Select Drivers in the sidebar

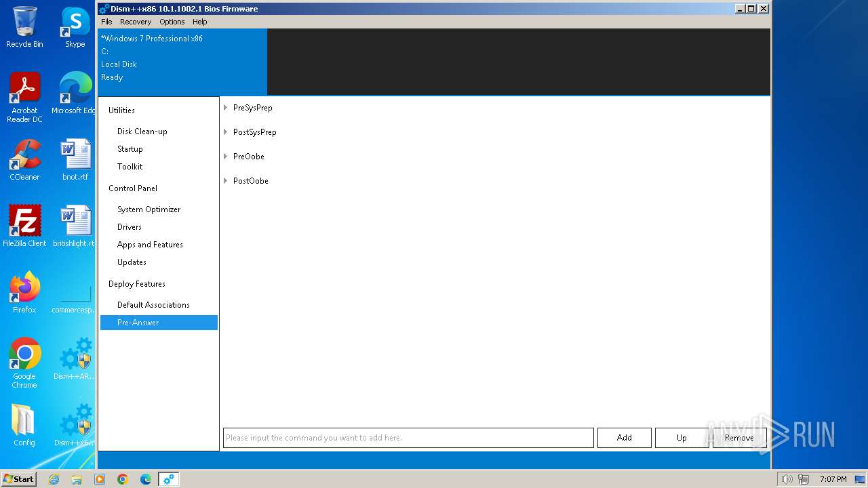tap(159, 227)
